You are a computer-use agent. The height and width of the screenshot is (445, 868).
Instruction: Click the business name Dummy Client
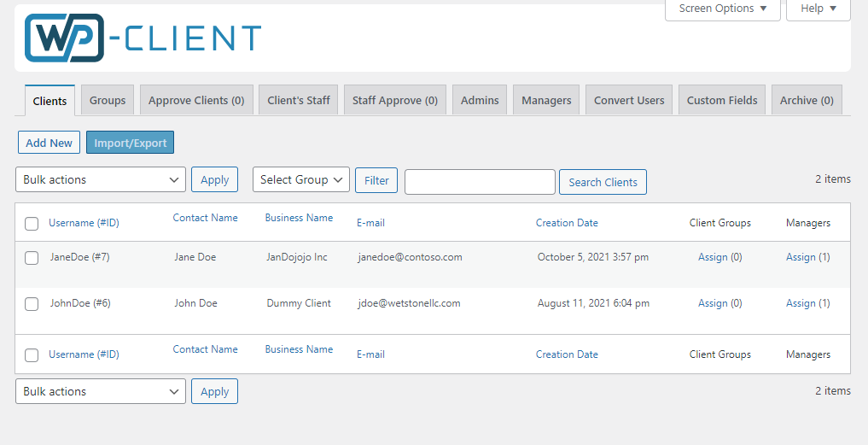(299, 303)
